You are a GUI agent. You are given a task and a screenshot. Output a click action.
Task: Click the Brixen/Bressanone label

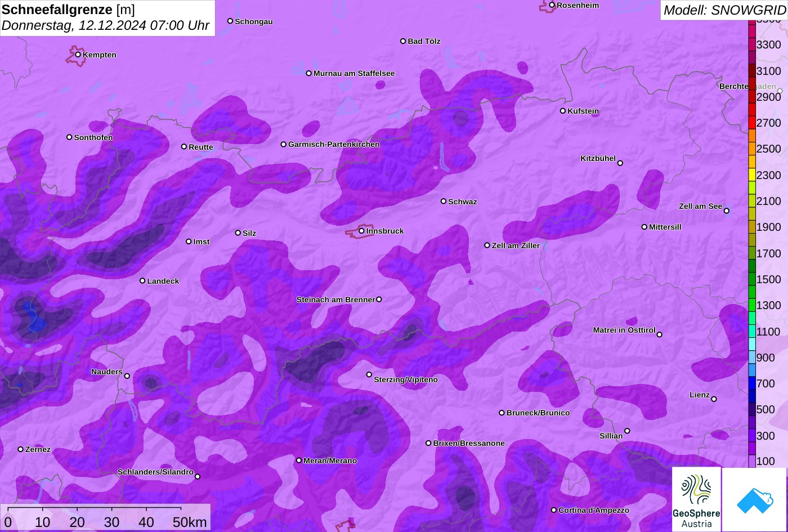469,443
